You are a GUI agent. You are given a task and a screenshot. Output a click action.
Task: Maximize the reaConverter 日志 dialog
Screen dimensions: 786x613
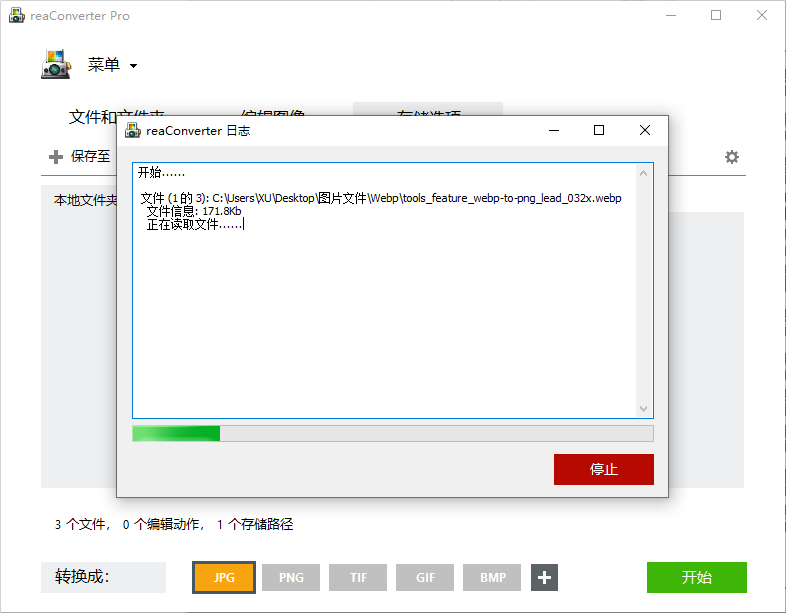click(599, 130)
